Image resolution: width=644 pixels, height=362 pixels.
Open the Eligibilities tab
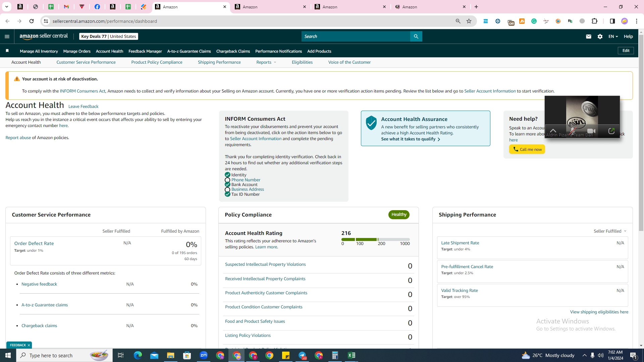pos(302,62)
